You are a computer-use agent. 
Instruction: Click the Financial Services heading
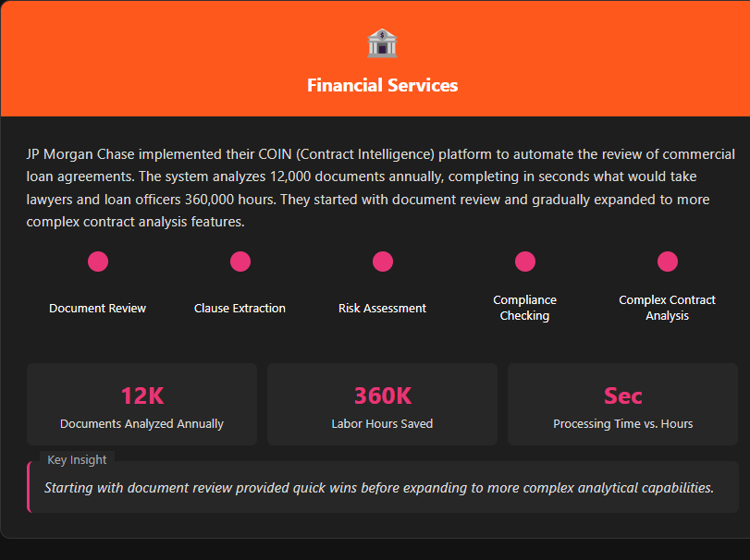click(x=382, y=86)
